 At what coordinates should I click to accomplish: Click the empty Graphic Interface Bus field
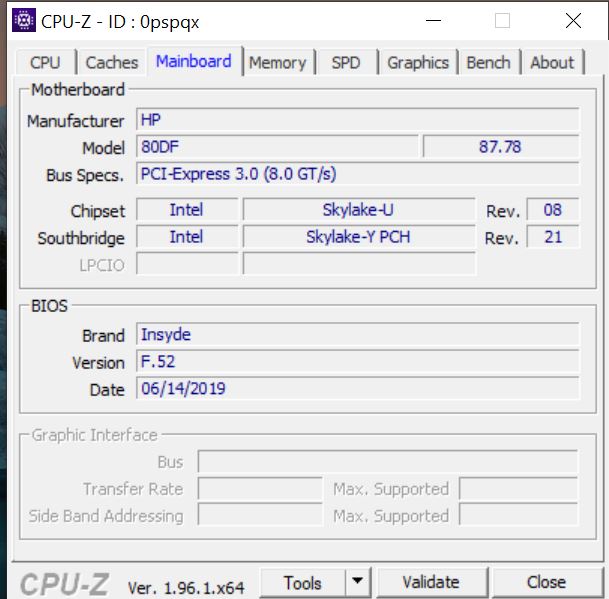pyautogui.click(x=388, y=461)
